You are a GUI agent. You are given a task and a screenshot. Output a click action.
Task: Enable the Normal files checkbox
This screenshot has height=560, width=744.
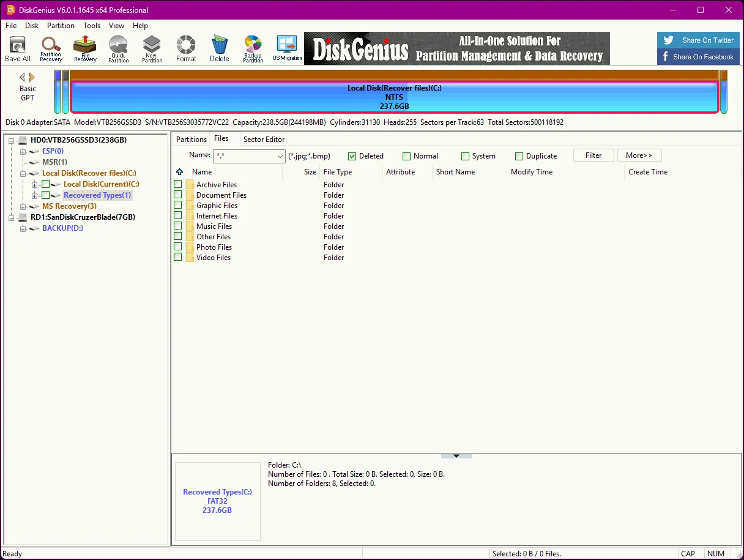pos(406,156)
